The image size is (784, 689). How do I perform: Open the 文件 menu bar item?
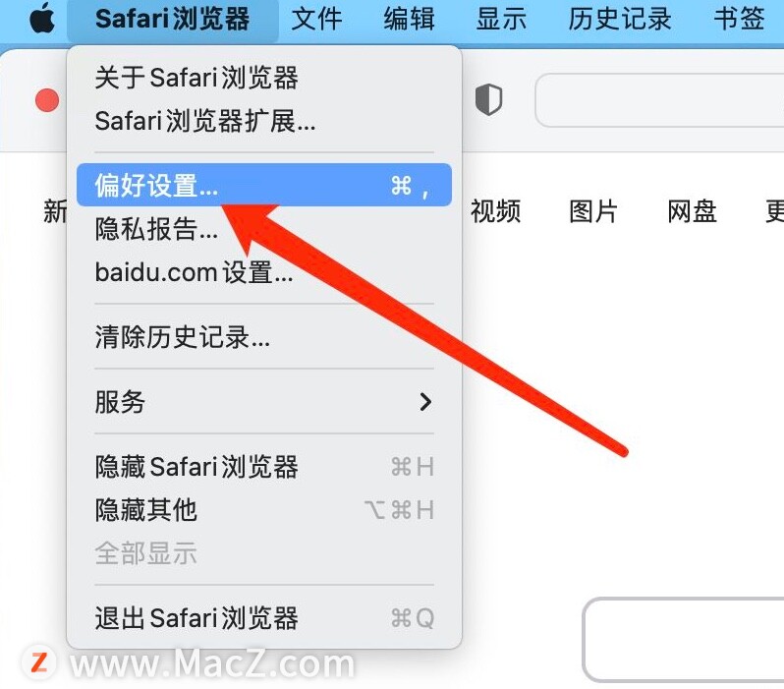(316, 19)
